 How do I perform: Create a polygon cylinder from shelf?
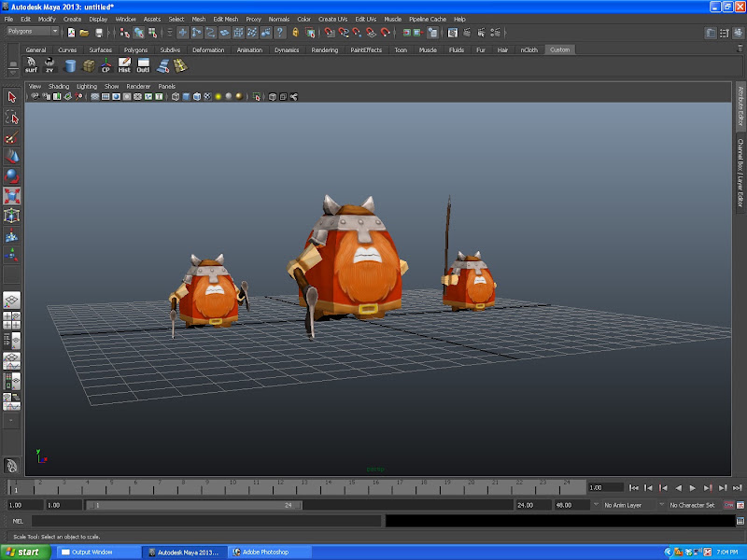(70, 65)
